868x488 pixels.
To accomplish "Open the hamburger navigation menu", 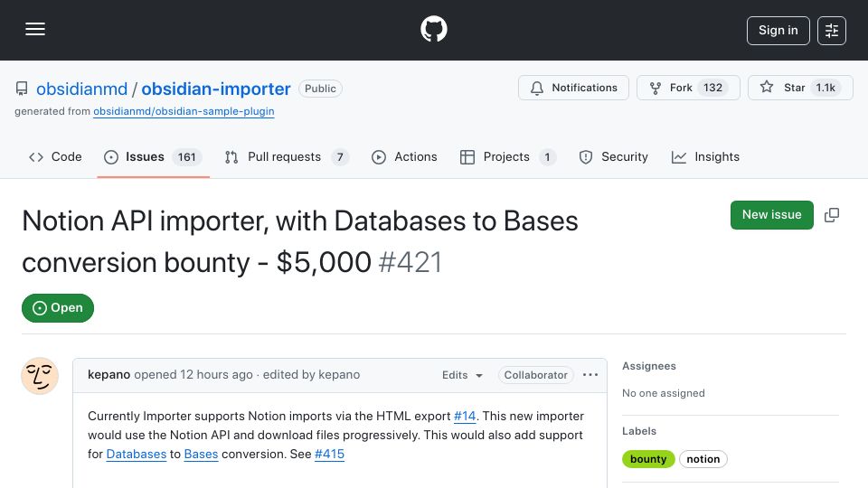I will pos(35,29).
